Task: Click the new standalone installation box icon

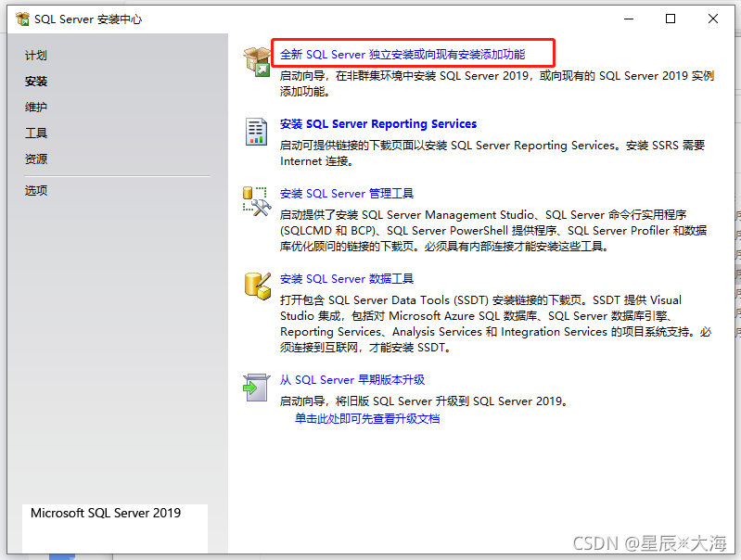Action: point(257,62)
